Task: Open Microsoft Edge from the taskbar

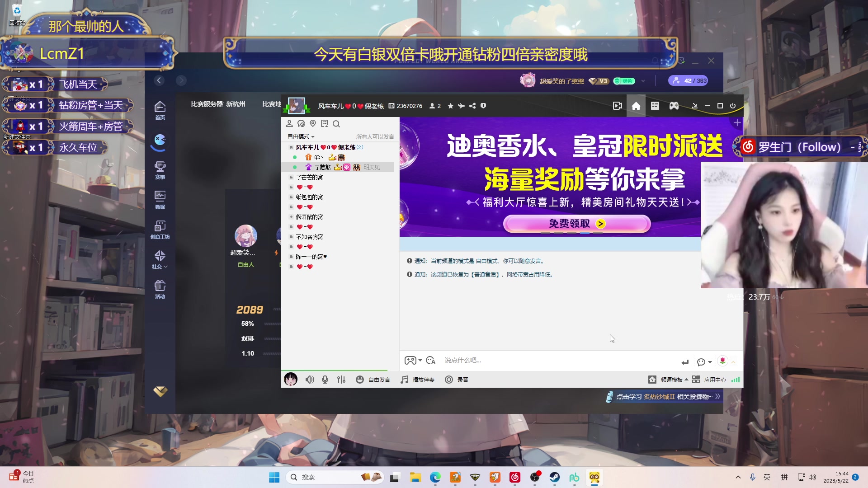Action: click(435, 477)
